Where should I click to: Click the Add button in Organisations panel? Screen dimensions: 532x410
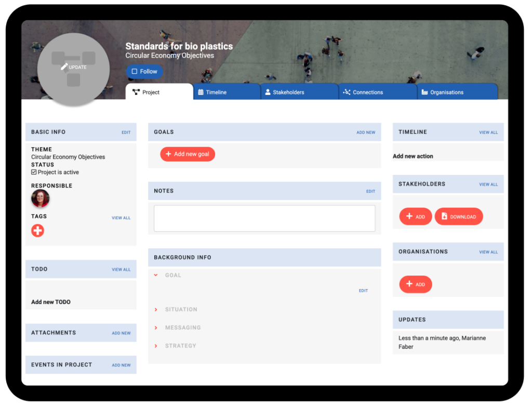[x=416, y=284]
